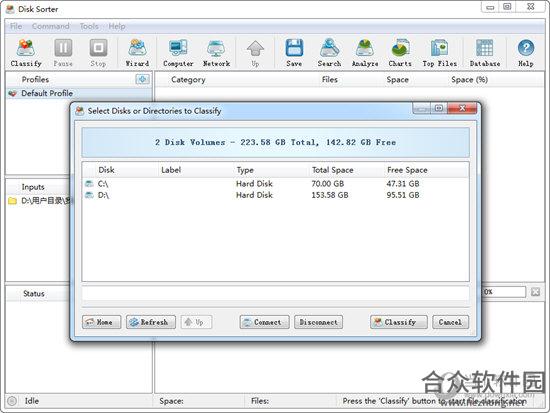Click the Hard Disk type of D:\ row
Image resolution: width=550 pixels, height=413 pixels.
[x=254, y=195]
